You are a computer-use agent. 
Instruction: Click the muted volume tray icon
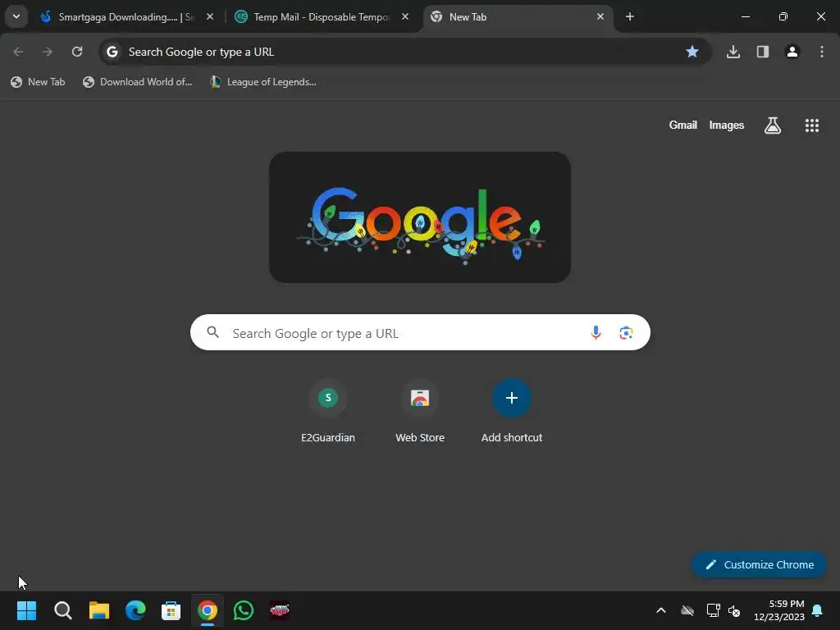click(734, 610)
